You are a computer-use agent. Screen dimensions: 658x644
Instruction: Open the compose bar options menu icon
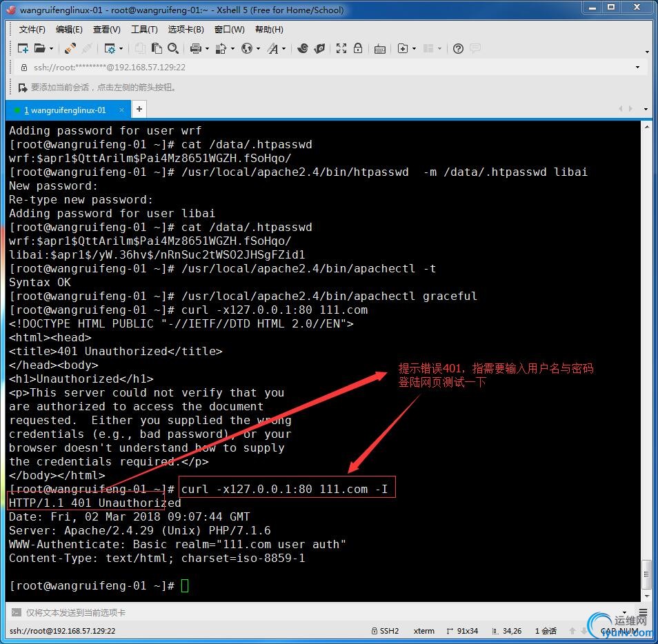click(642, 612)
